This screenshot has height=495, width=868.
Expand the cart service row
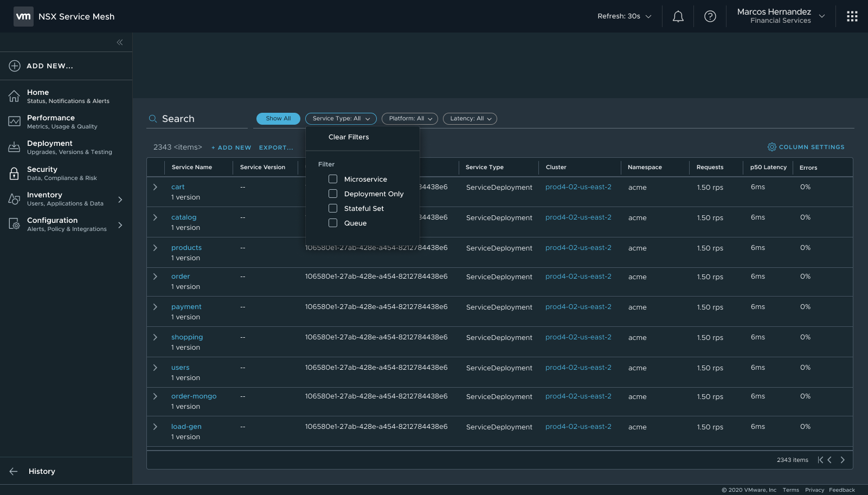(155, 187)
